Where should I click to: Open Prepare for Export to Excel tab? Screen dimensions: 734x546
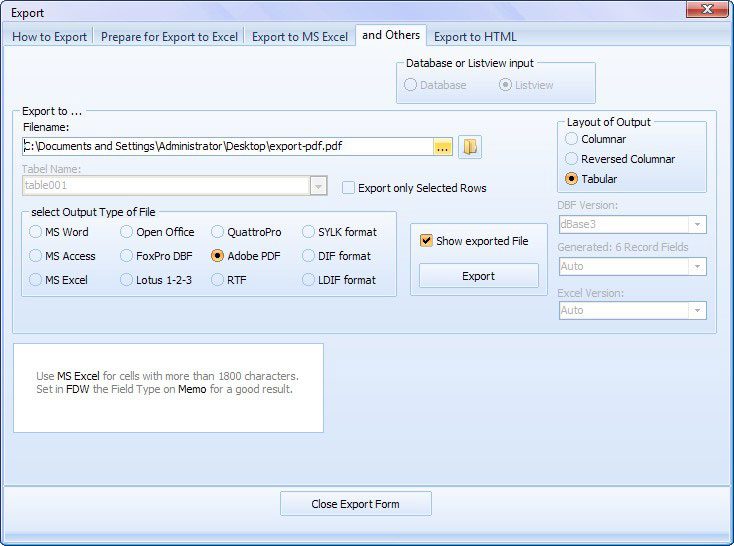coord(169,37)
